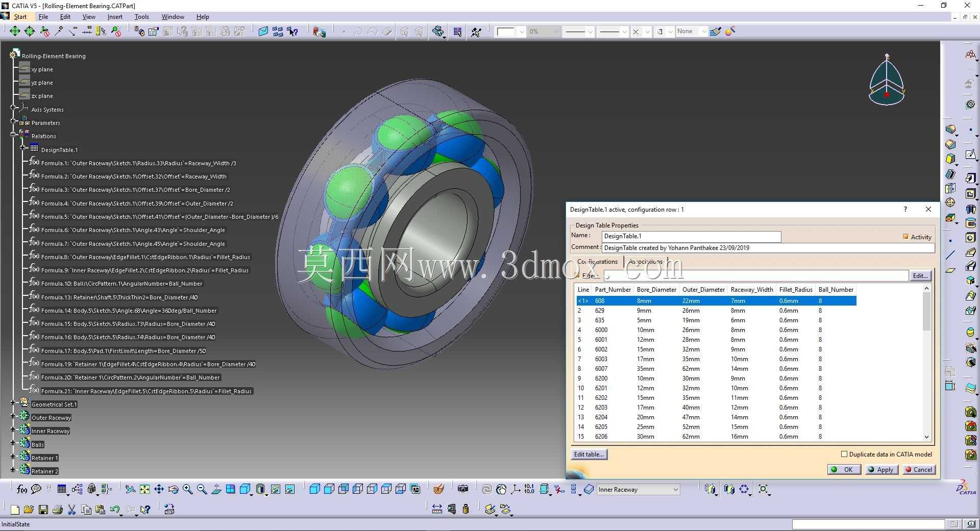
Task: Click the Cut scissors icon
Action: pos(71,509)
